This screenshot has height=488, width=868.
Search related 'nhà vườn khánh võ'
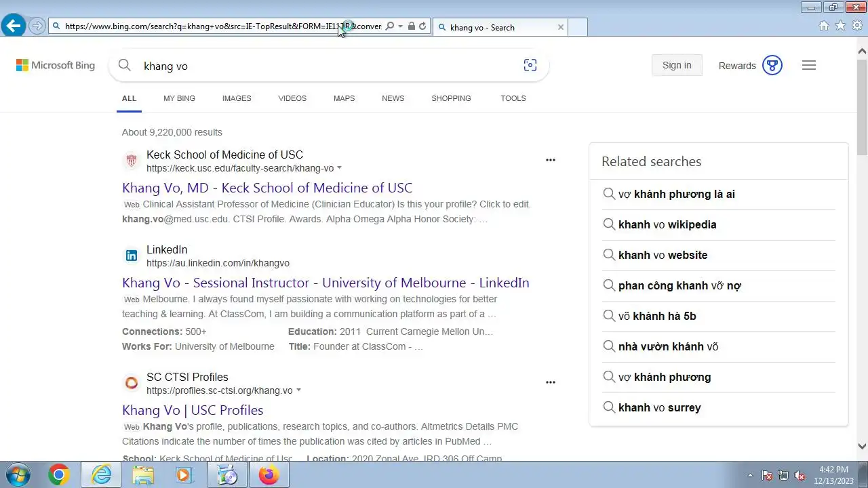click(719, 346)
